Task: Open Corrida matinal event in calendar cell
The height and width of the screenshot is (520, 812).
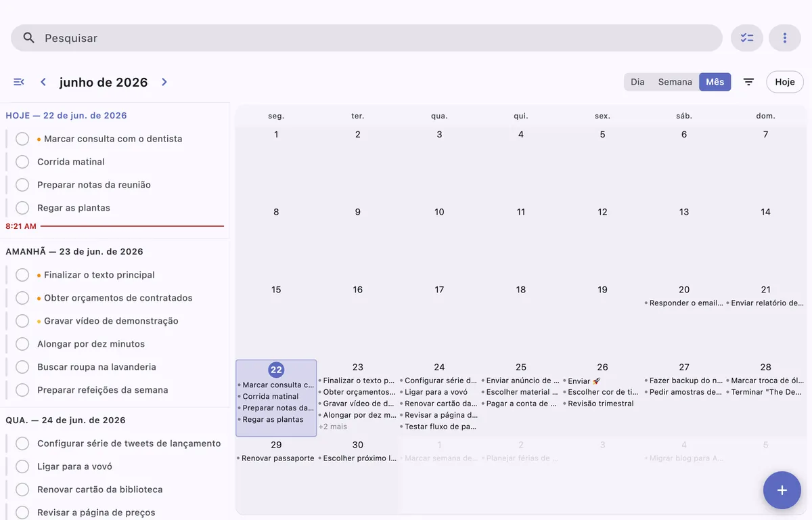Action: [x=276, y=397]
